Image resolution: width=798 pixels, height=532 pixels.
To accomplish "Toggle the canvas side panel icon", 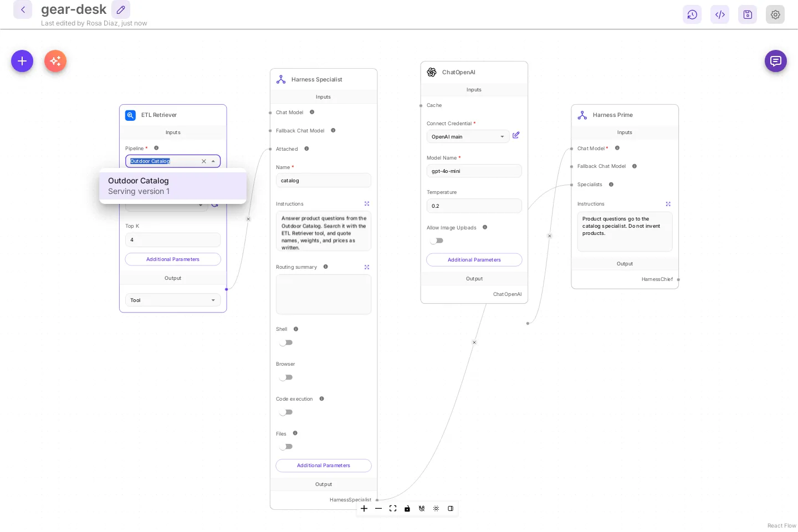I will pyautogui.click(x=451, y=509).
